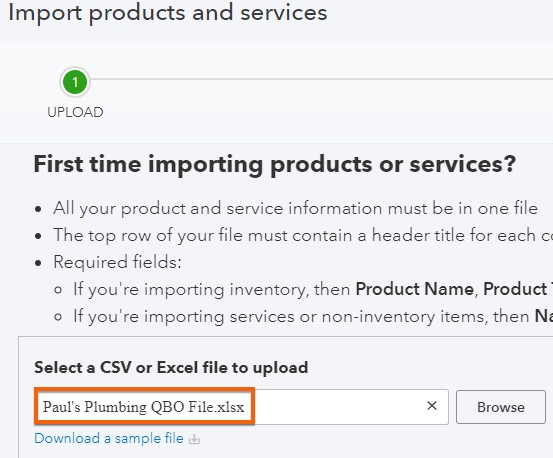Image resolution: width=553 pixels, height=458 pixels.
Task: Click the 'All your product and service' bullet
Action: pos(295,208)
